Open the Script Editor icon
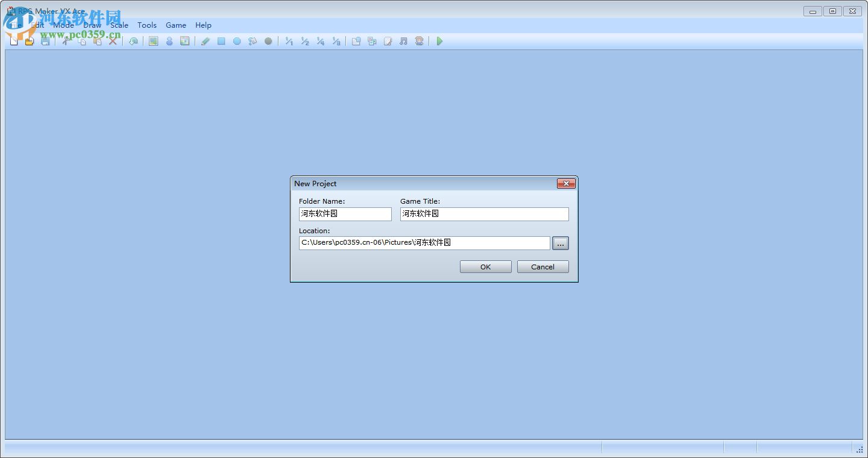Image resolution: width=868 pixels, height=458 pixels. [x=387, y=41]
